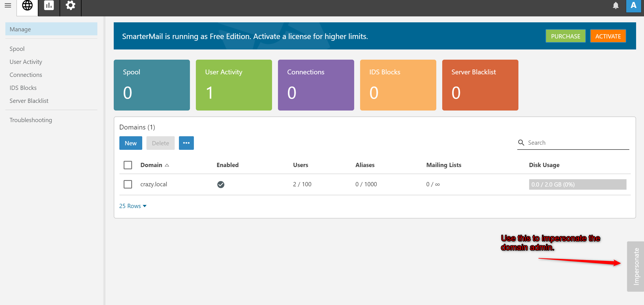Open the hamburger navigation menu
Image resolution: width=644 pixels, height=305 pixels.
(x=8, y=6)
